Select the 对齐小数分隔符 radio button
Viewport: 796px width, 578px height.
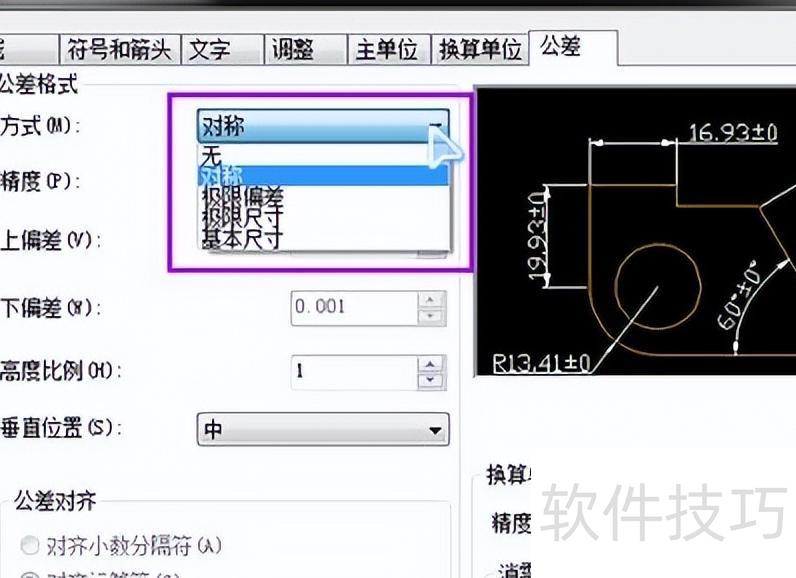(29, 546)
